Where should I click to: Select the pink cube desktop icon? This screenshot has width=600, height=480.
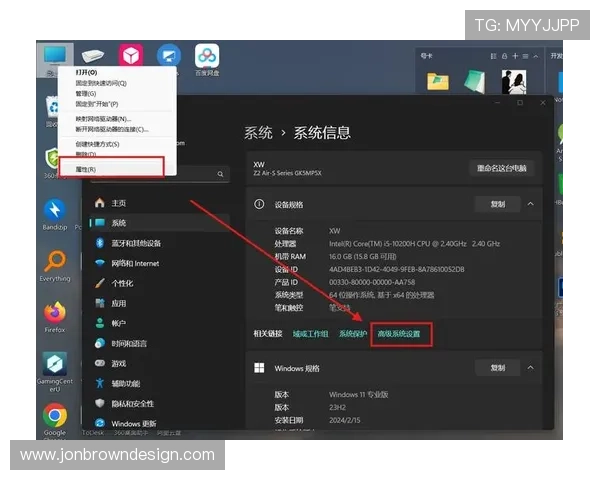point(131,56)
